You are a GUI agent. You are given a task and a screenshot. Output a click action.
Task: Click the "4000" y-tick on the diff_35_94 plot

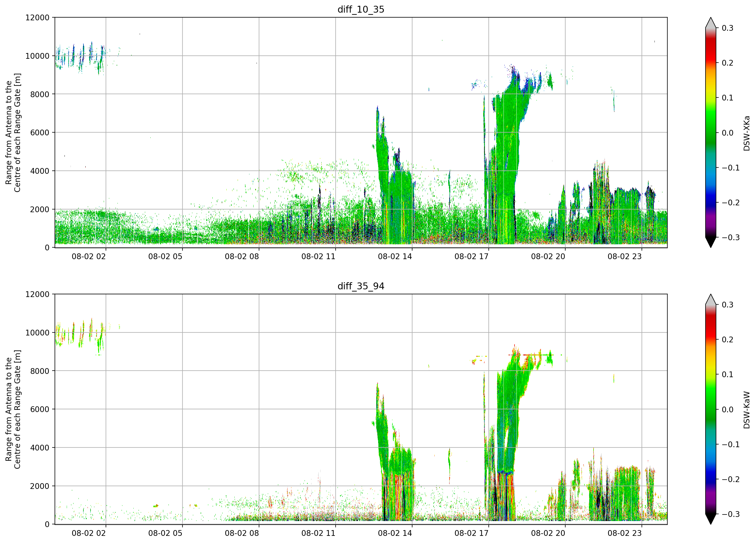point(40,448)
